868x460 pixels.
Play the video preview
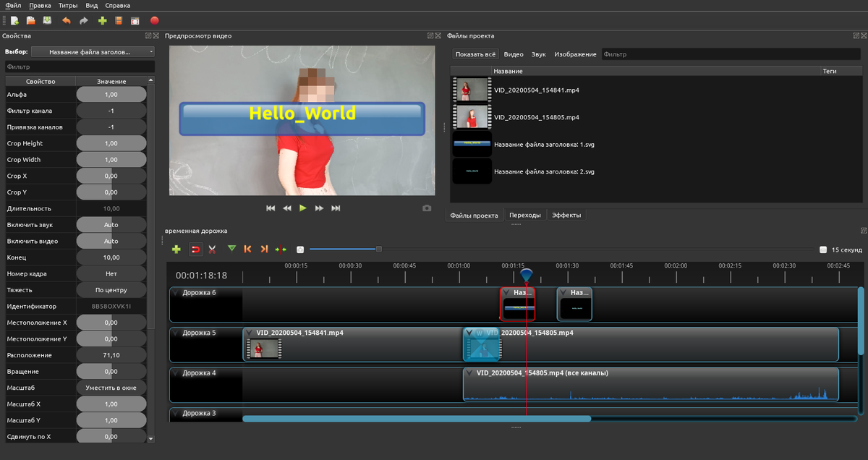pyautogui.click(x=303, y=208)
